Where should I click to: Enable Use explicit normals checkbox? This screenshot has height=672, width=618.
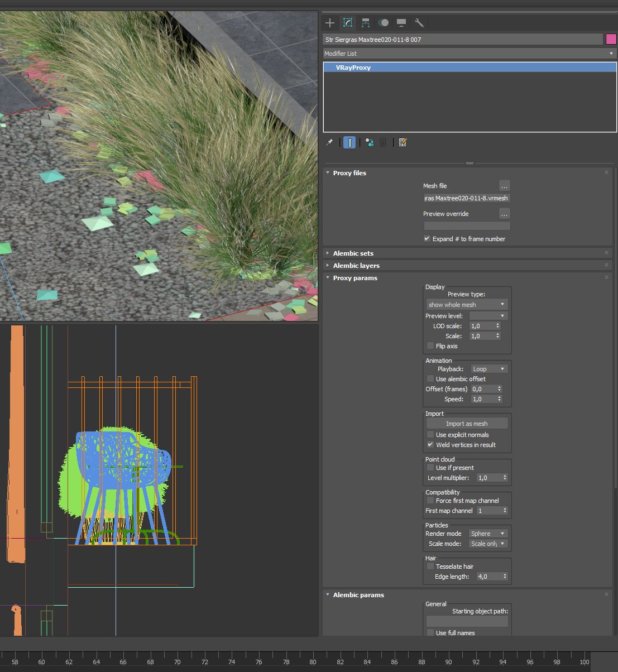coord(430,435)
